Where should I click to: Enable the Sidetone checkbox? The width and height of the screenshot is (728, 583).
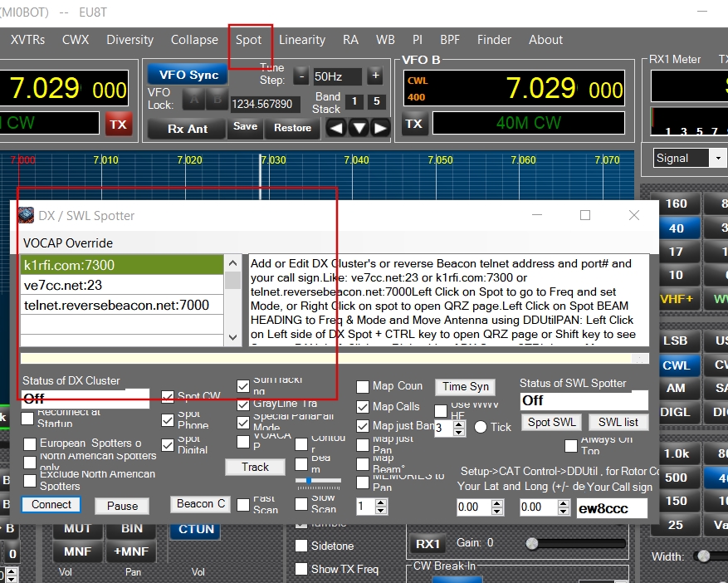(301, 546)
